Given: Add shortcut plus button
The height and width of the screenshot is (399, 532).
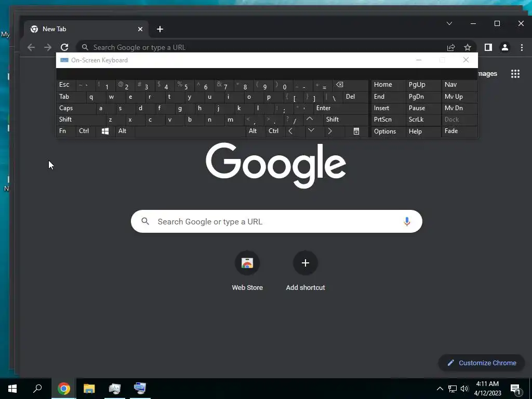Looking at the screenshot, I should [305, 263].
